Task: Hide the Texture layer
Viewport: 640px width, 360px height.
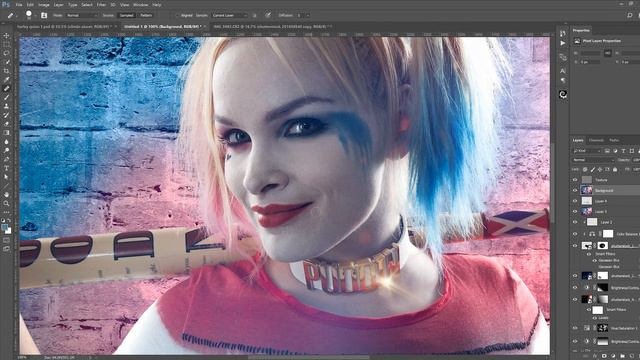Action: 575,180
